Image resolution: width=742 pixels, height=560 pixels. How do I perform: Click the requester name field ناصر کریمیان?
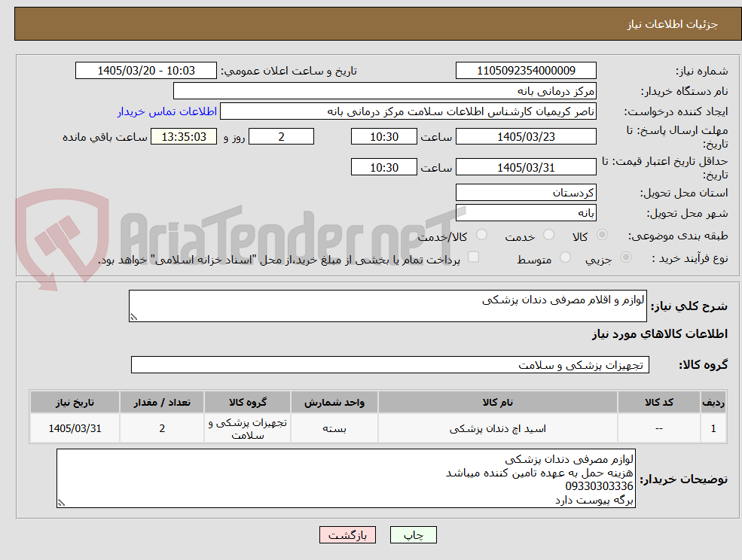click(408, 111)
